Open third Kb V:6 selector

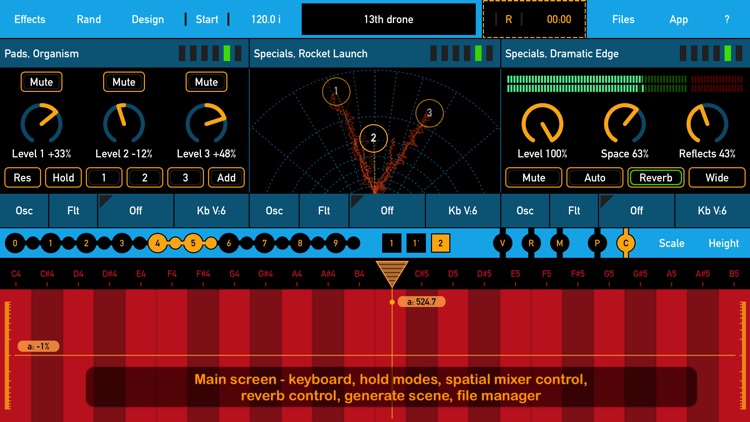click(712, 211)
